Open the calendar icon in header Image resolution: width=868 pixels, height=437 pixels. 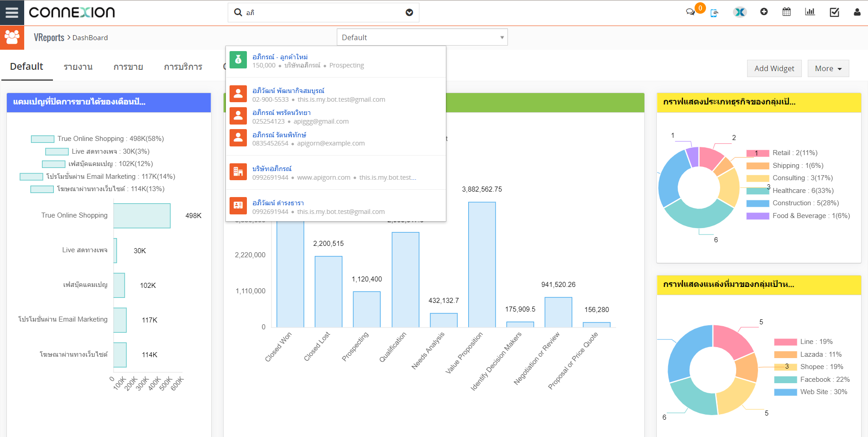click(786, 12)
